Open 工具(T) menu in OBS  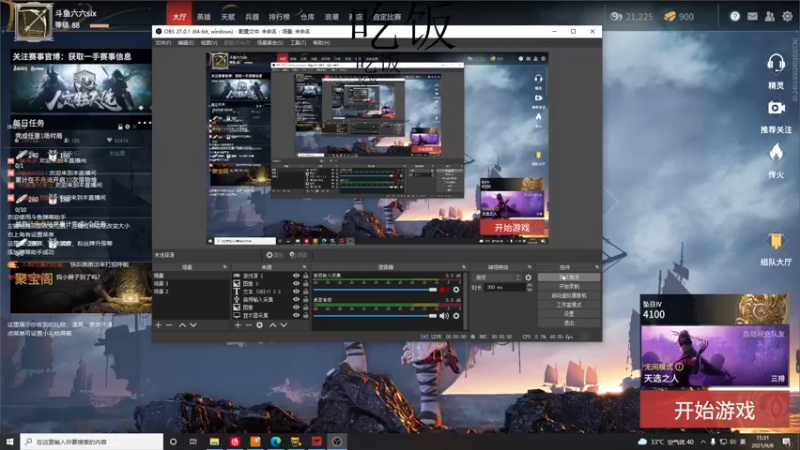click(x=298, y=43)
